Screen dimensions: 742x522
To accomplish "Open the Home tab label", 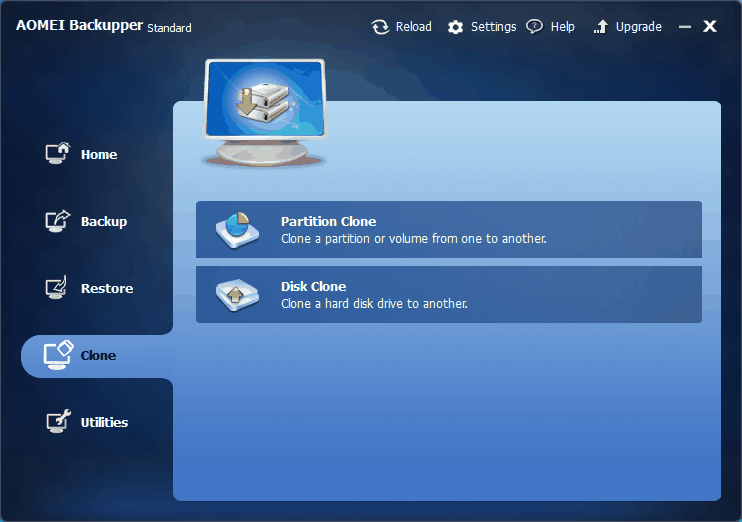I will (x=99, y=155).
